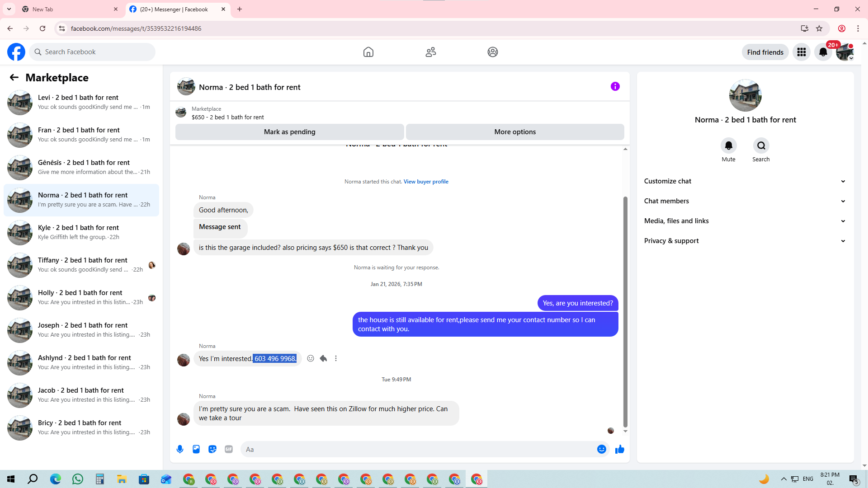The width and height of the screenshot is (868, 488).
Task: Open WhatsApp from the Windows taskbar
Action: [78, 479]
